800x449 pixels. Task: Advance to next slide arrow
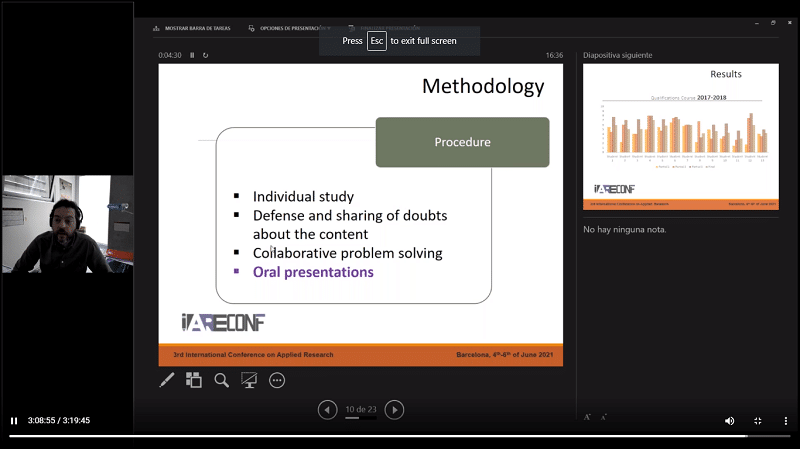[394, 409]
